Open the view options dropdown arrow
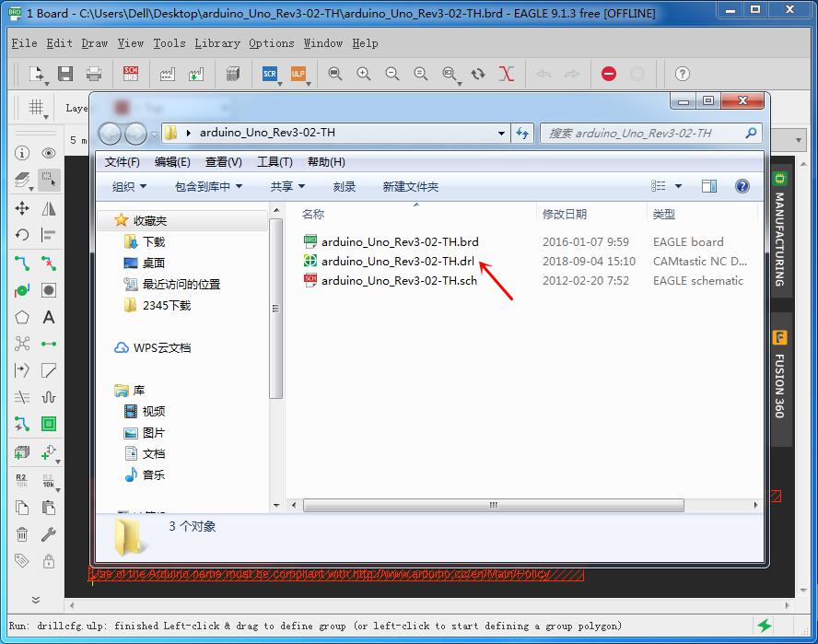Screen dimensions: 818x644 (678, 186)
